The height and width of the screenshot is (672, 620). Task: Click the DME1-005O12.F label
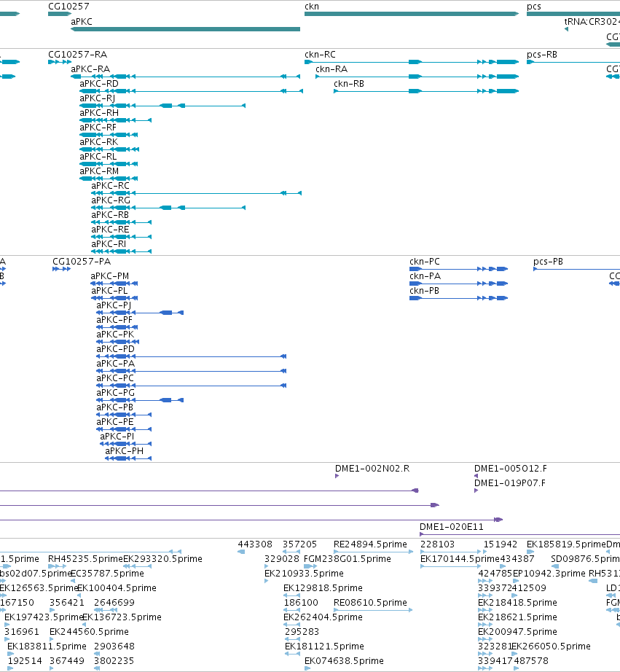point(510,469)
